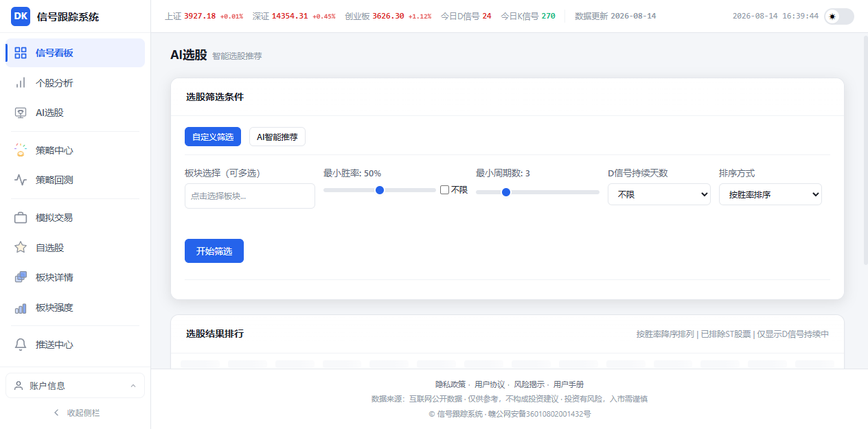868x429 pixels.
Task: Go to 个股分析 menu item
Action: [x=75, y=83]
